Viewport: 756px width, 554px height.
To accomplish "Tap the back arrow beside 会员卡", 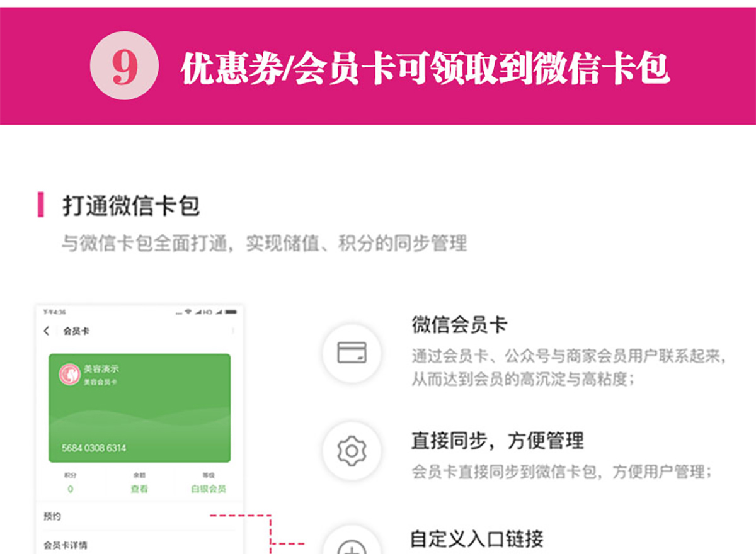I will click(x=47, y=331).
